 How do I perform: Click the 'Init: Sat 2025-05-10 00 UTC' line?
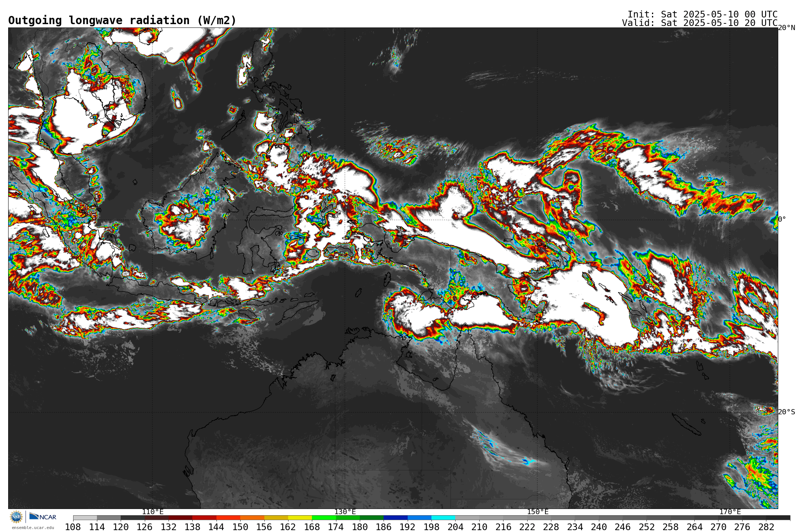click(702, 14)
